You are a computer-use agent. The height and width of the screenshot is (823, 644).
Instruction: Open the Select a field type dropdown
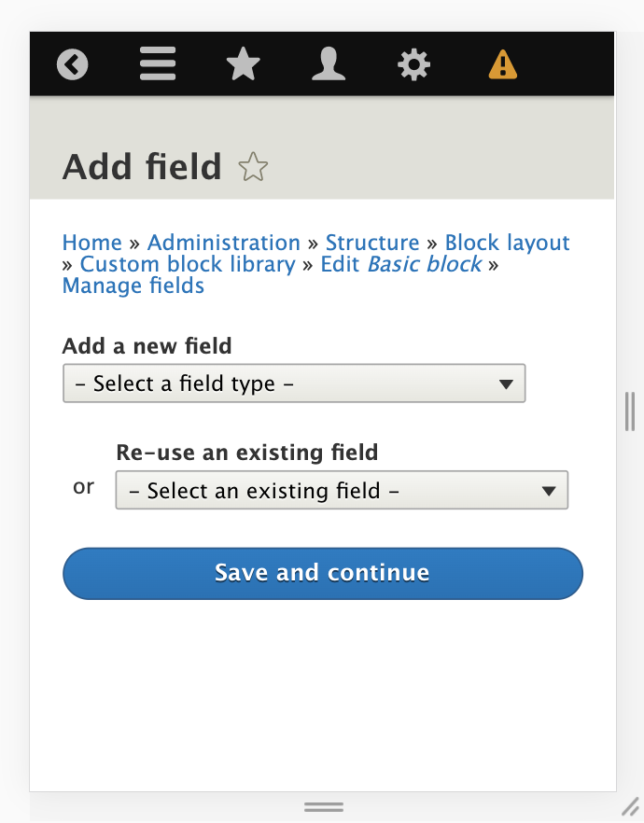pos(293,383)
